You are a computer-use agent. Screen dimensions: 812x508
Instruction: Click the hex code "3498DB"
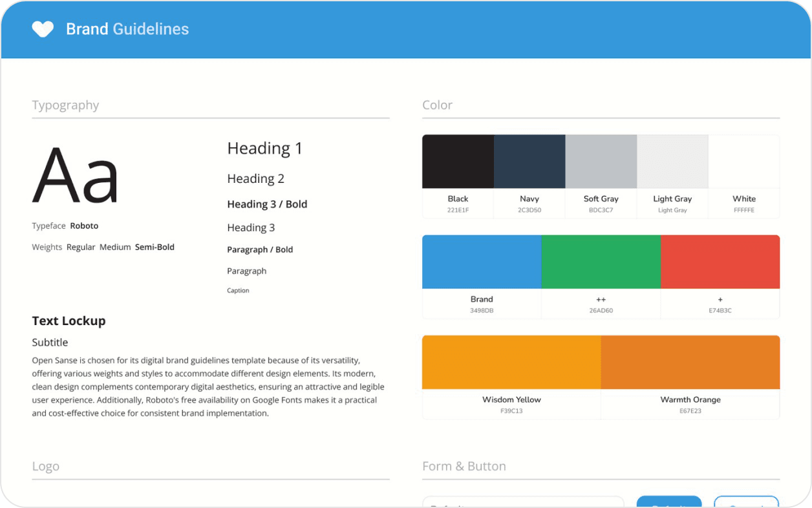pyautogui.click(x=482, y=311)
